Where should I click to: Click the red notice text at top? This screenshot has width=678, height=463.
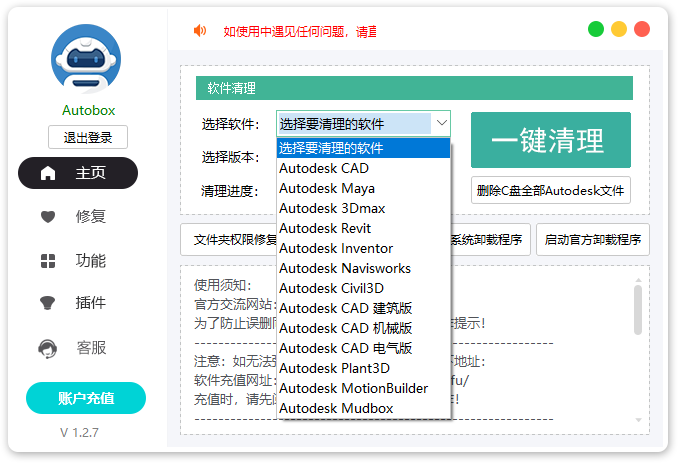pyautogui.click(x=300, y=31)
